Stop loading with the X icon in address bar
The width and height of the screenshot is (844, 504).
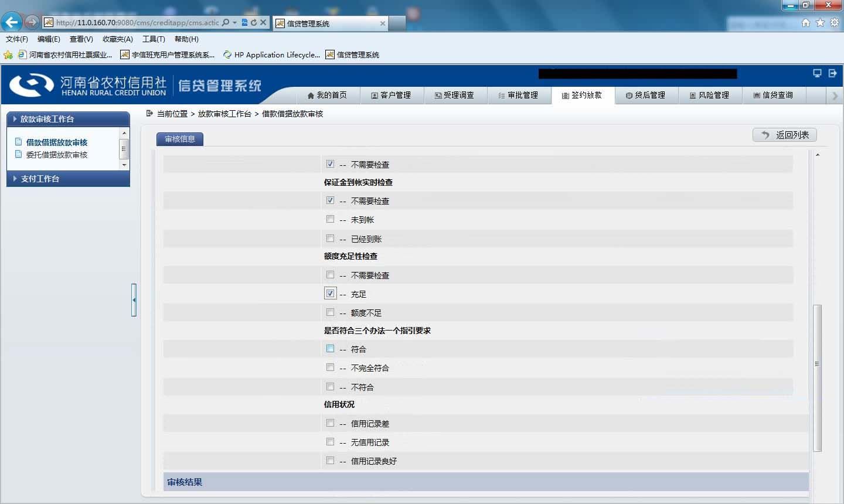263,22
